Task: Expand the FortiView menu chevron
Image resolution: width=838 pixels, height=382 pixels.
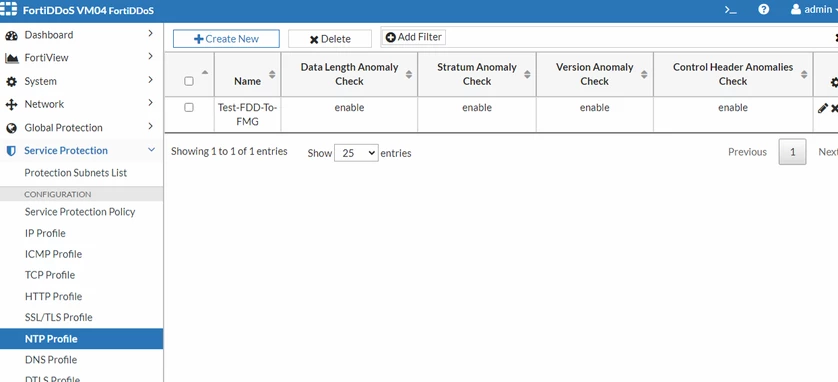Action: (150, 56)
